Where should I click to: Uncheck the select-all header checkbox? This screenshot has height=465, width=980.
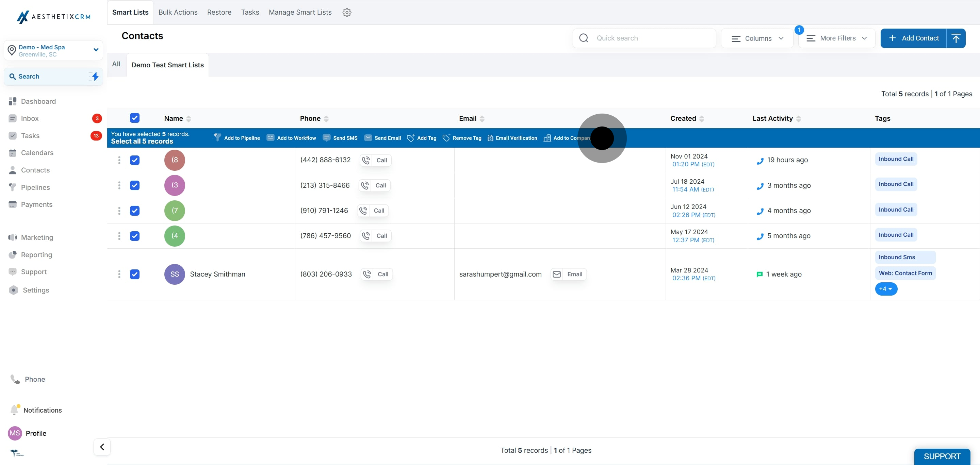135,118
